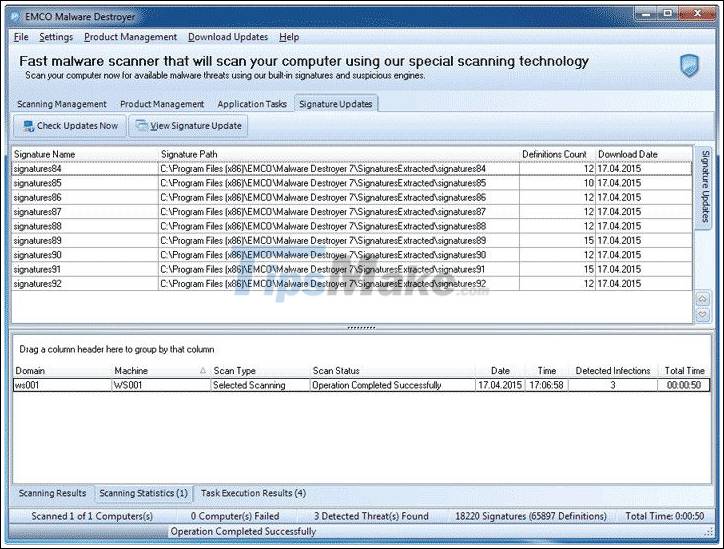Click Scanned 1 of 1 Computers(s) status
Image resolution: width=724 pixels, height=549 pixels.
pos(92,516)
